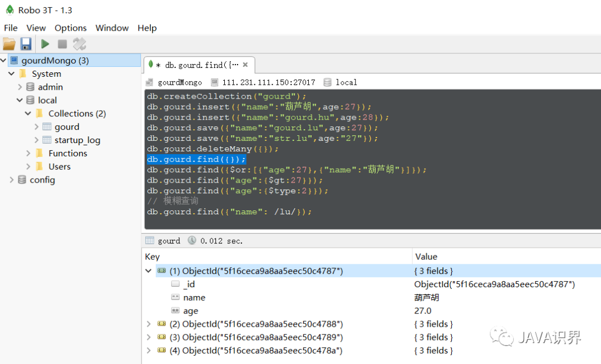
Task: Click the Key column header
Action: tap(152, 257)
